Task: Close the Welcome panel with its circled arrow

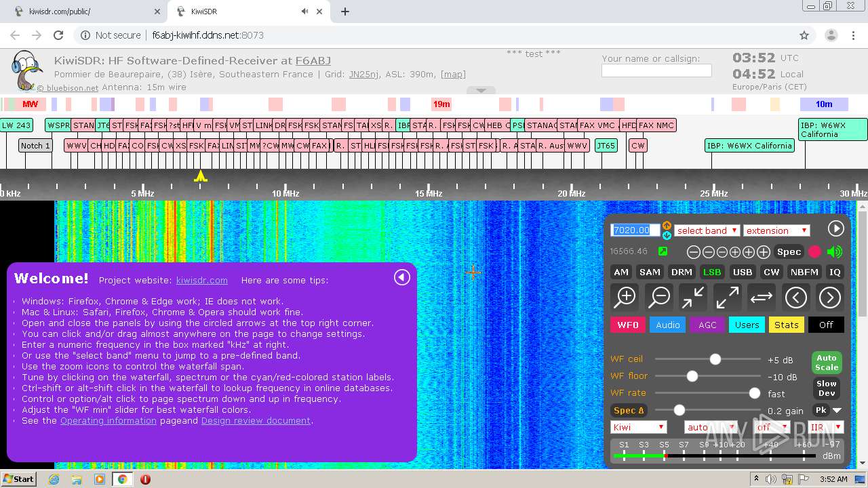Action: 402,277
